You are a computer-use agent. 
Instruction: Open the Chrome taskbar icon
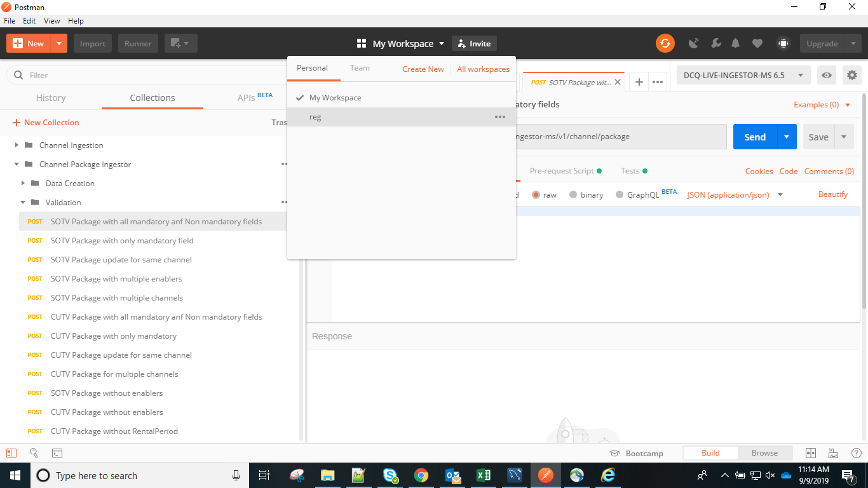pyautogui.click(x=421, y=475)
